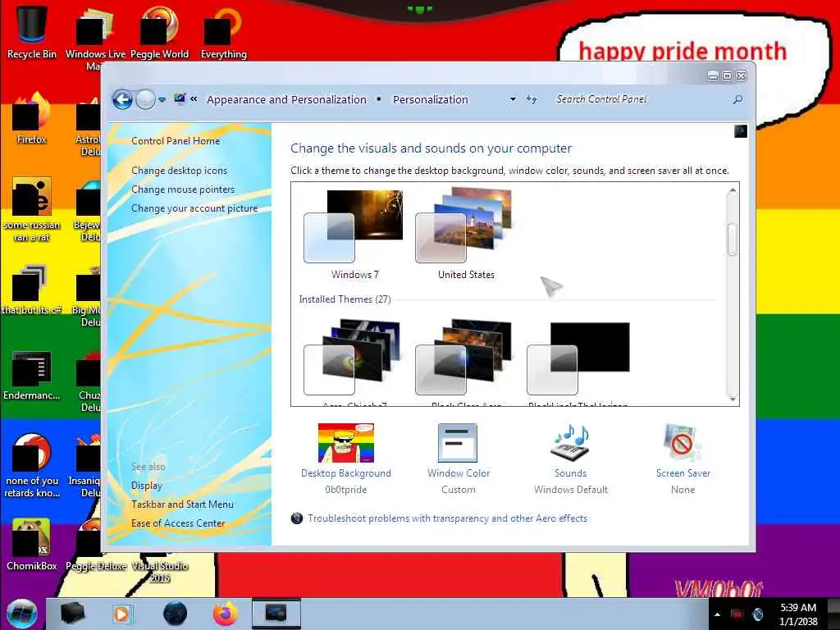Click the theme list scroll down arrow
The image size is (840, 630).
(x=733, y=399)
